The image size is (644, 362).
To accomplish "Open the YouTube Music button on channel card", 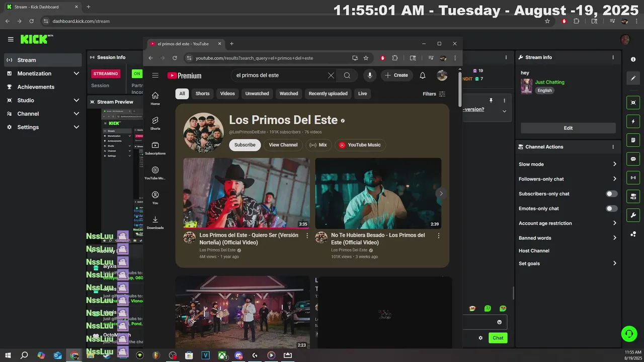I will (360, 145).
